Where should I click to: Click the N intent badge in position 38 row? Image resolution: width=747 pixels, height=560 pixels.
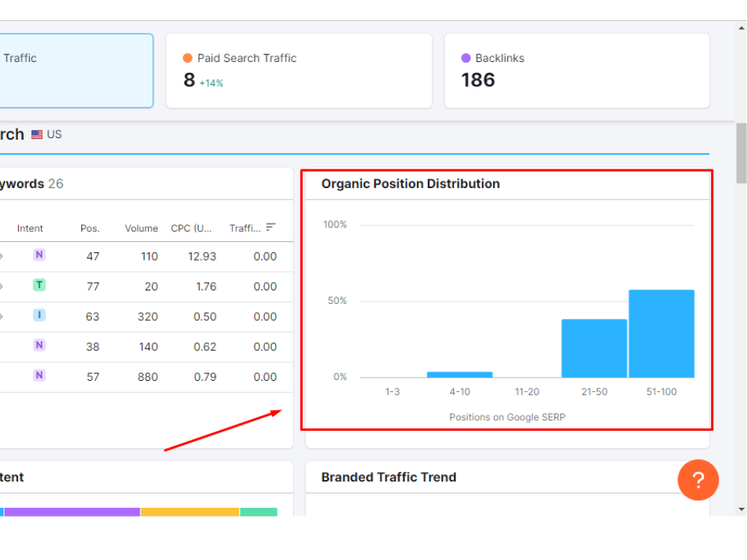(x=39, y=345)
